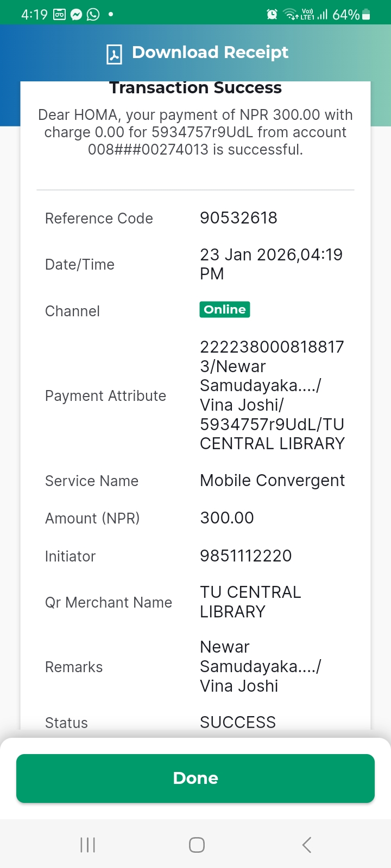Tap the SUCCESS status value
The height and width of the screenshot is (868, 391).
[x=238, y=722]
